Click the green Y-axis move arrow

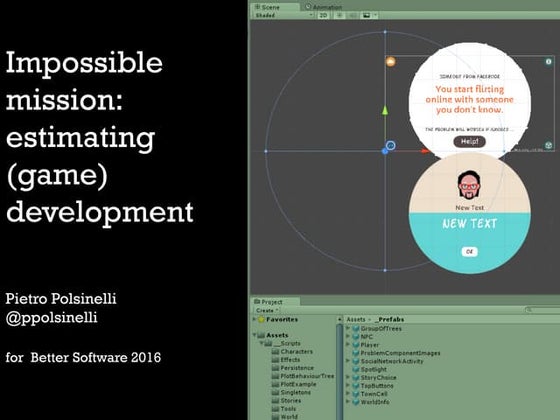(x=385, y=110)
